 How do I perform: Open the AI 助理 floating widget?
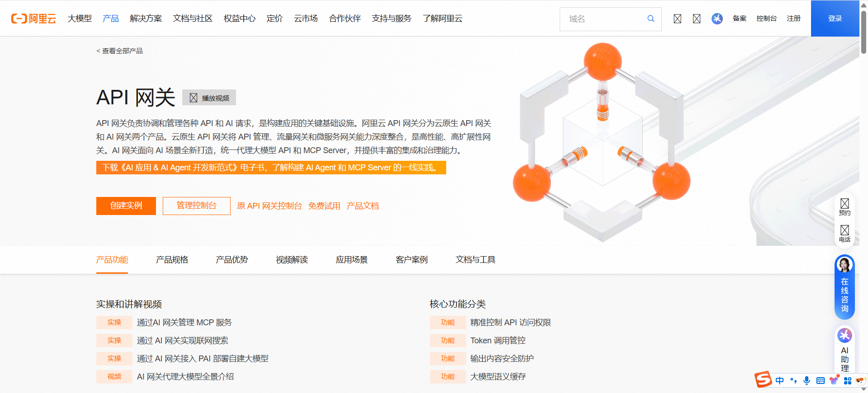pyautogui.click(x=844, y=350)
